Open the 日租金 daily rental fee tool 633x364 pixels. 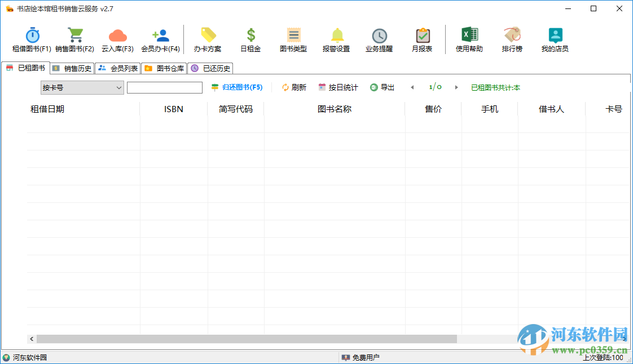(250, 38)
